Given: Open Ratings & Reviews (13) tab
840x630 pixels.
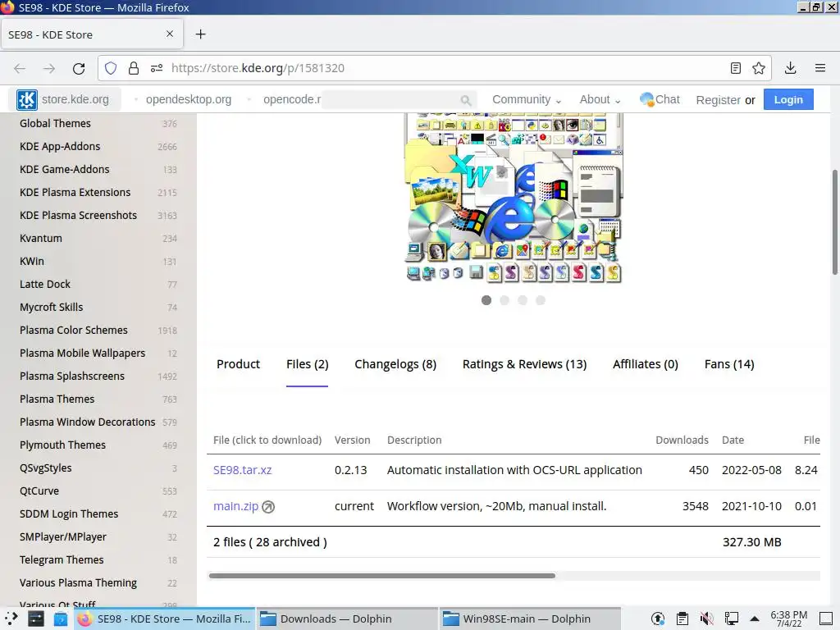Looking at the screenshot, I should [524, 364].
